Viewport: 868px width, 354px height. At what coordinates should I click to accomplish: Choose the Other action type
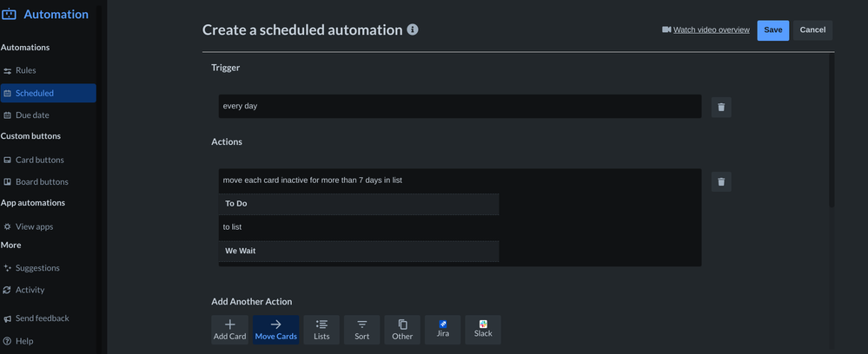pos(402,331)
